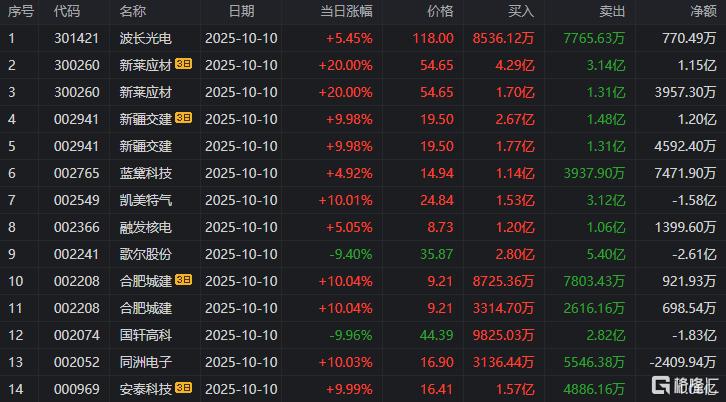Open stock 波长光电 details
Image resolution: width=726 pixels, height=402 pixels.
144,38
